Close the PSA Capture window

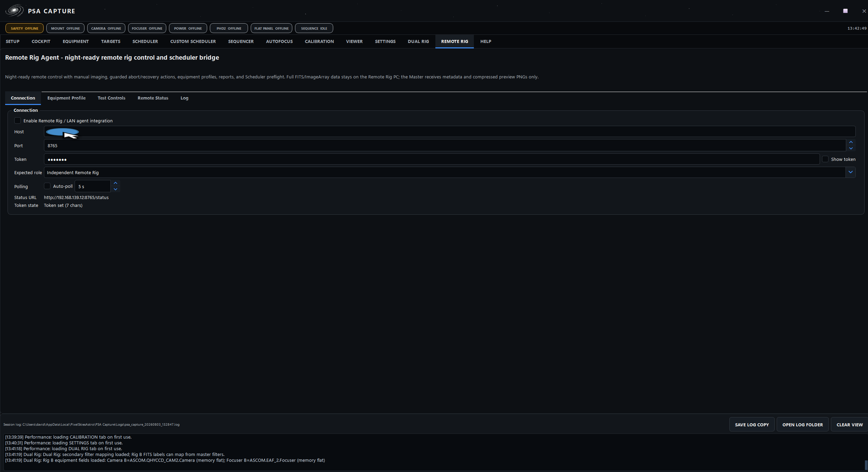(x=864, y=11)
